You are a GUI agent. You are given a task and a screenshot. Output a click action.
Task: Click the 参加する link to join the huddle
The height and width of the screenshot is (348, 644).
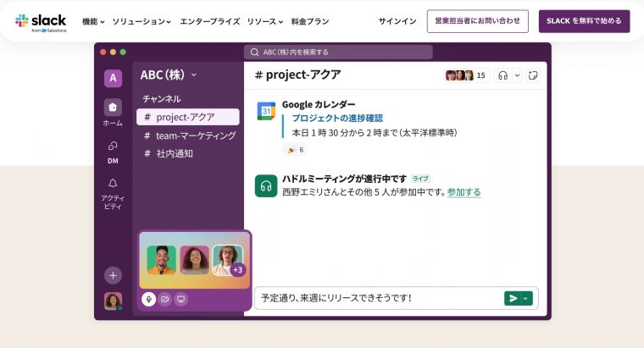coord(464,192)
